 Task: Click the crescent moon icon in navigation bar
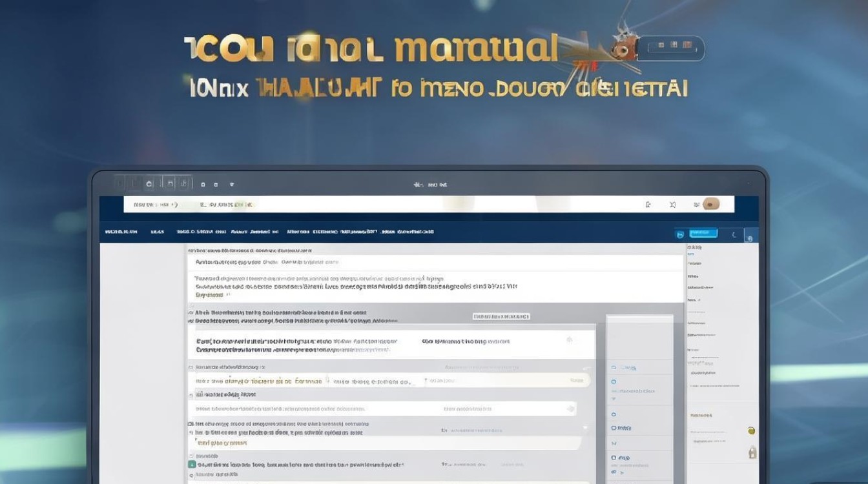tap(734, 235)
